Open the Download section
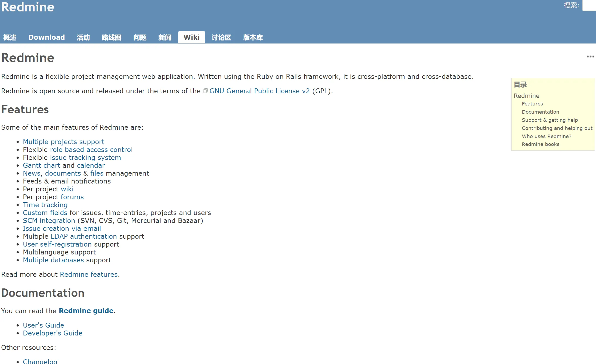The width and height of the screenshot is (596, 364). [47, 38]
